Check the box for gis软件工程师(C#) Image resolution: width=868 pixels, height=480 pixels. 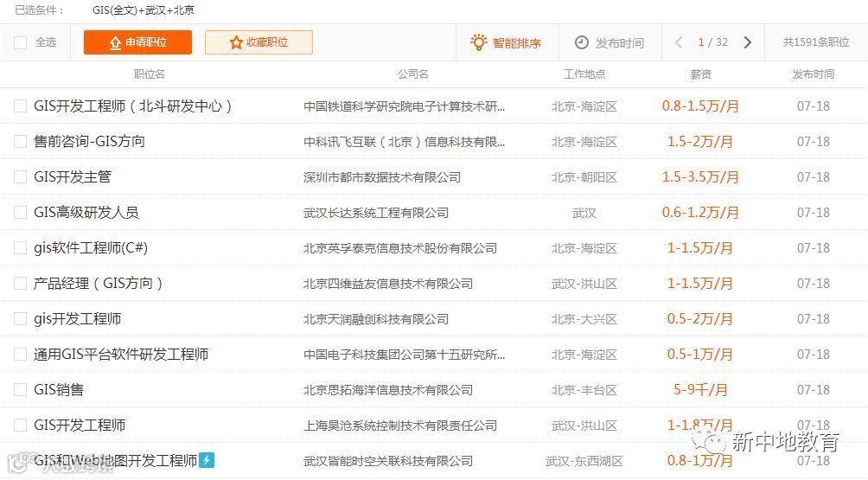tap(21, 247)
